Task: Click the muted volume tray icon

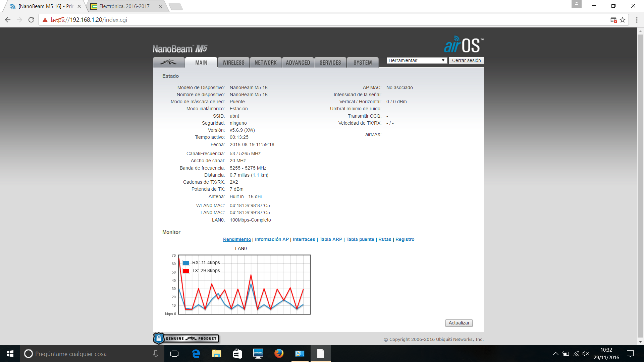Action: coord(586,354)
